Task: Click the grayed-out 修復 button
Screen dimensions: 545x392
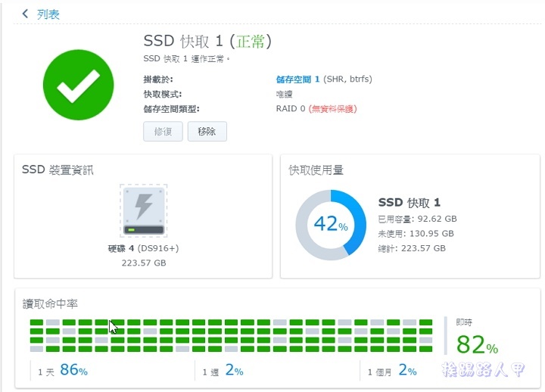Action: pyautogui.click(x=163, y=132)
